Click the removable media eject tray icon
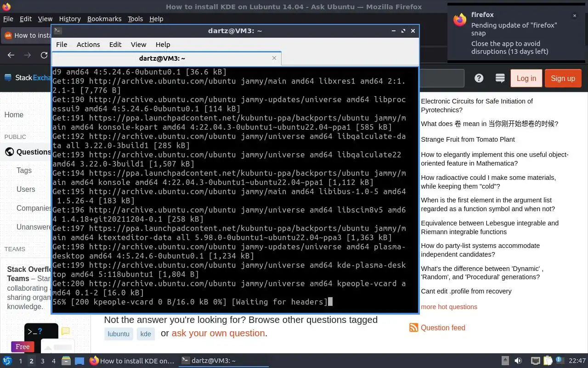Image resolution: width=588 pixels, height=368 pixels. (x=505, y=361)
